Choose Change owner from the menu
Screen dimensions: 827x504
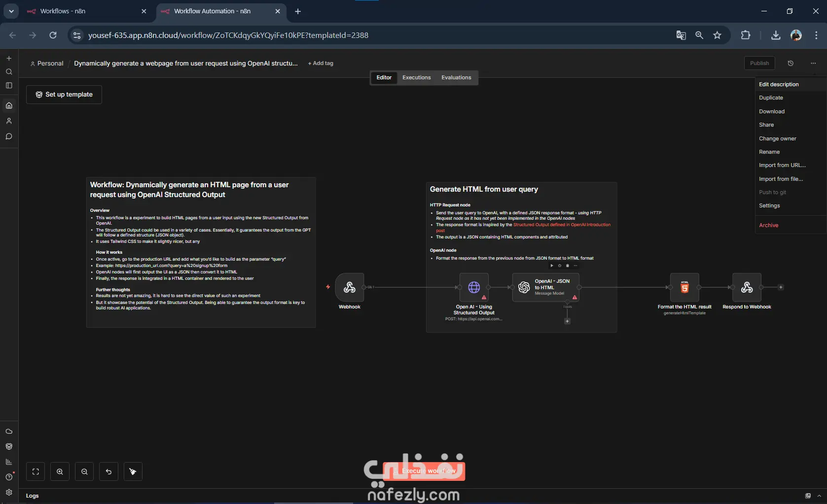tap(791, 138)
